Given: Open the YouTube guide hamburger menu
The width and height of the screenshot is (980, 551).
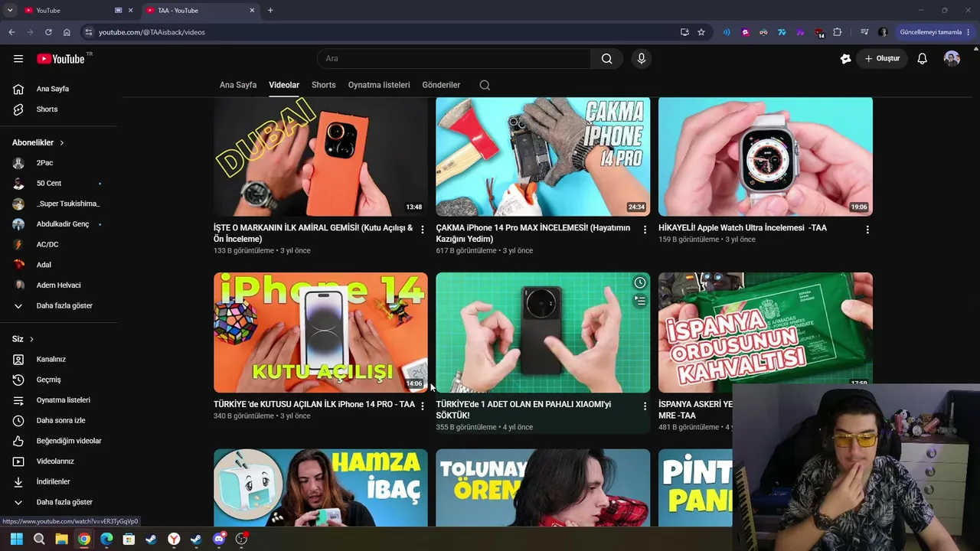Looking at the screenshot, I should 18,59.
